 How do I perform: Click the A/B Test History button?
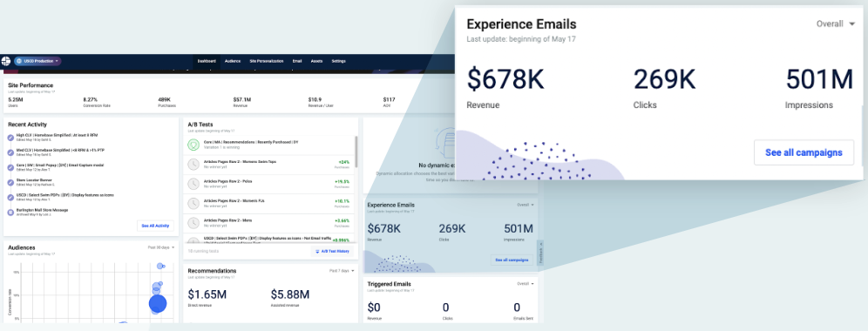(x=331, y=251)
